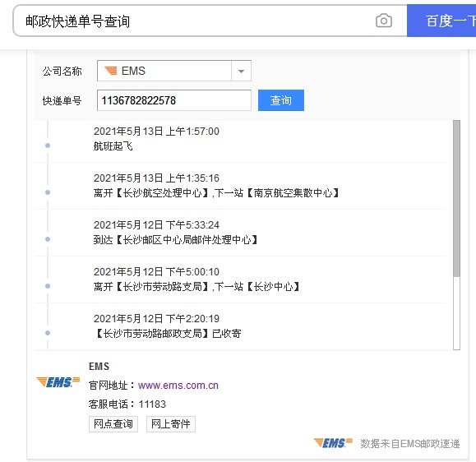Click the 百度一下 search button
This screenshot has height=462, width=476.
441,21
